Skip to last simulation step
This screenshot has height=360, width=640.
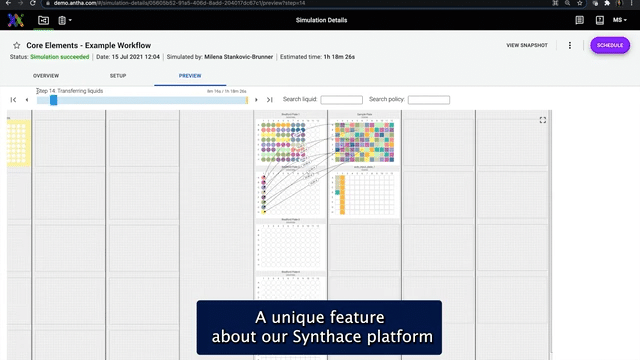point(269,100)
